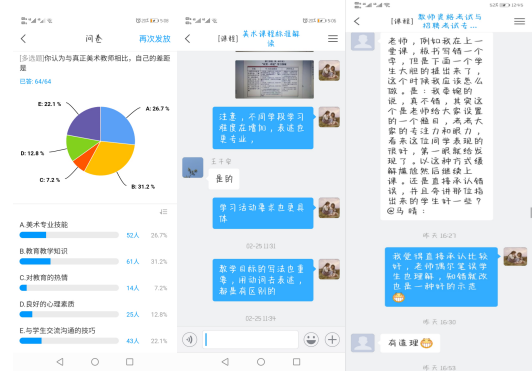Image resolution: width=532 pixels, height=372 pixels.
Task: Go back from the 教师资格考试 chat
Action: 357,21
